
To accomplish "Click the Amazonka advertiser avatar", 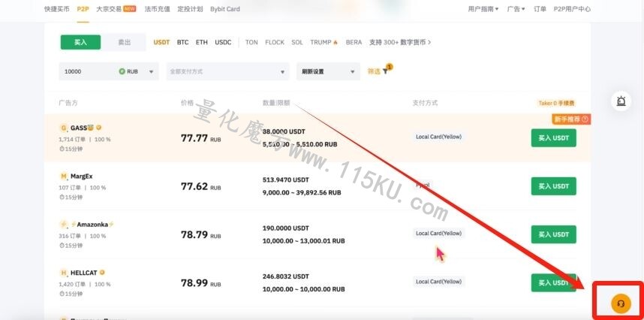I will click(64, 225).
